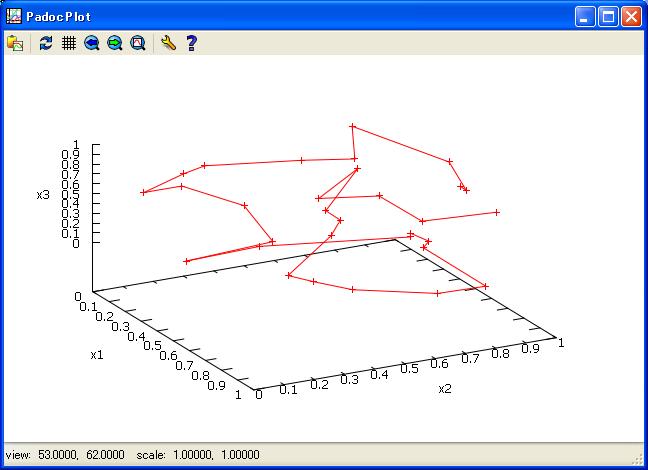Copy the plot to clipboard
648x470 pixels.
point(15,43)
